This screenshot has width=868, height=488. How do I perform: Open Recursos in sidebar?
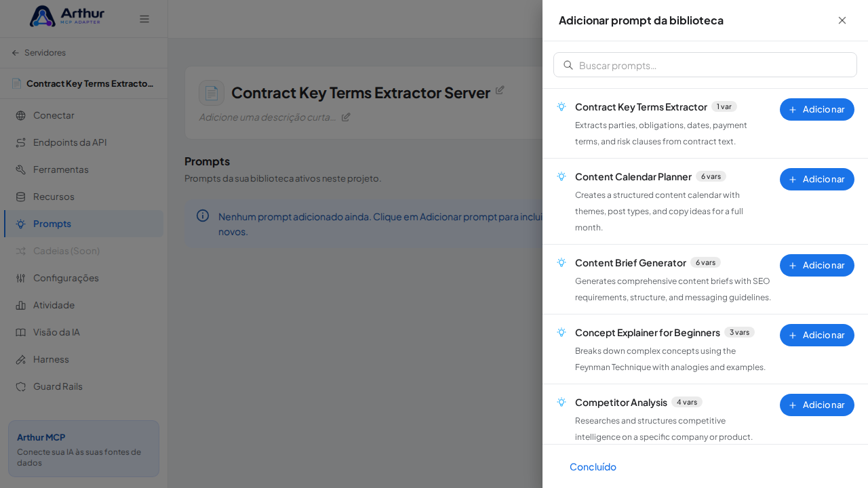83,197
